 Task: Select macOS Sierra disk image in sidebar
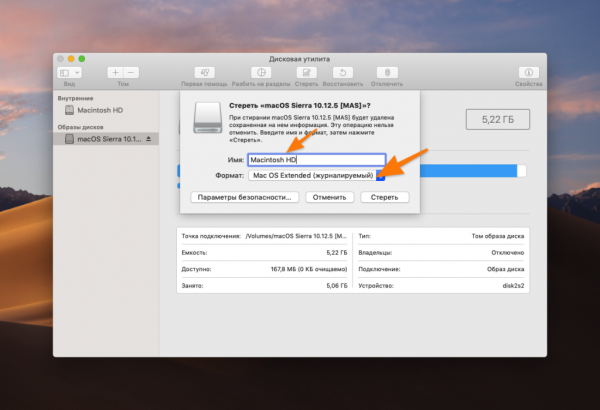coord(106,139)
